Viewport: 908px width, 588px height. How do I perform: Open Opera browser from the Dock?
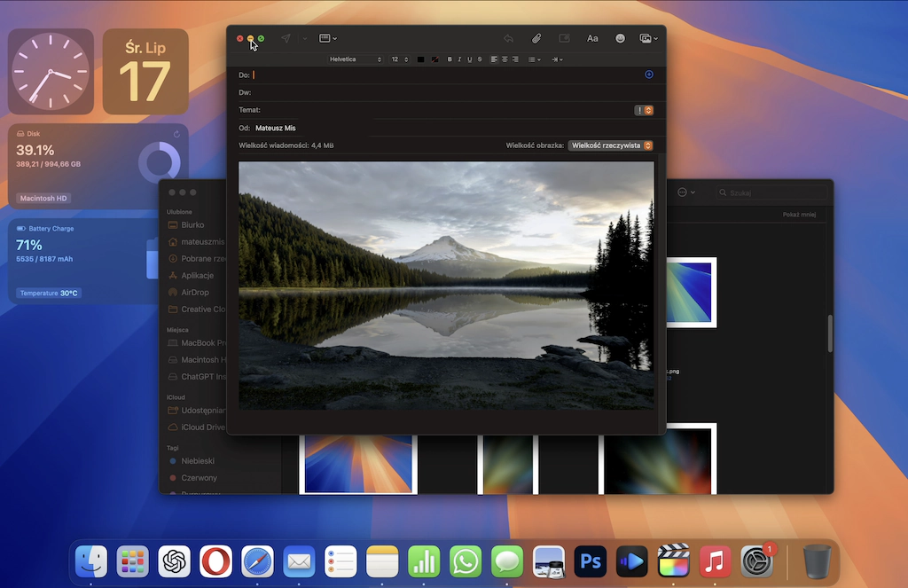[215, 561]
